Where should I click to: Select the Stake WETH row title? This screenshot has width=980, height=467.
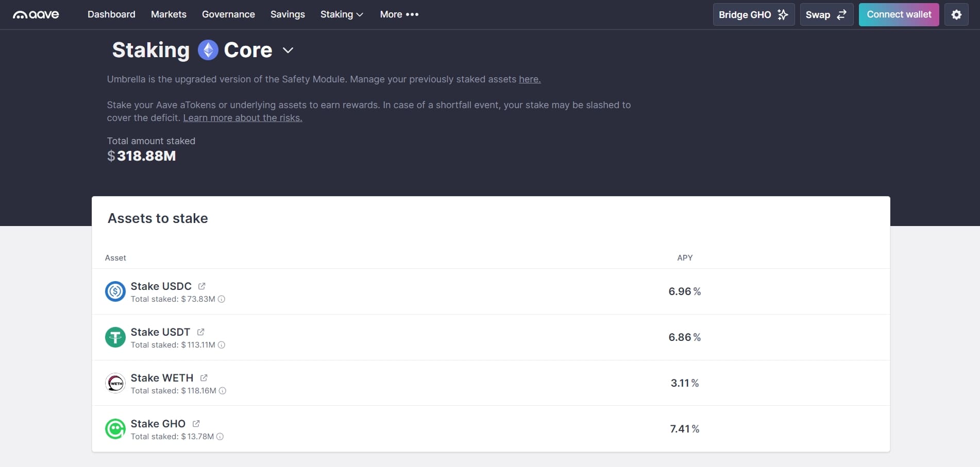tap(162, 378)
